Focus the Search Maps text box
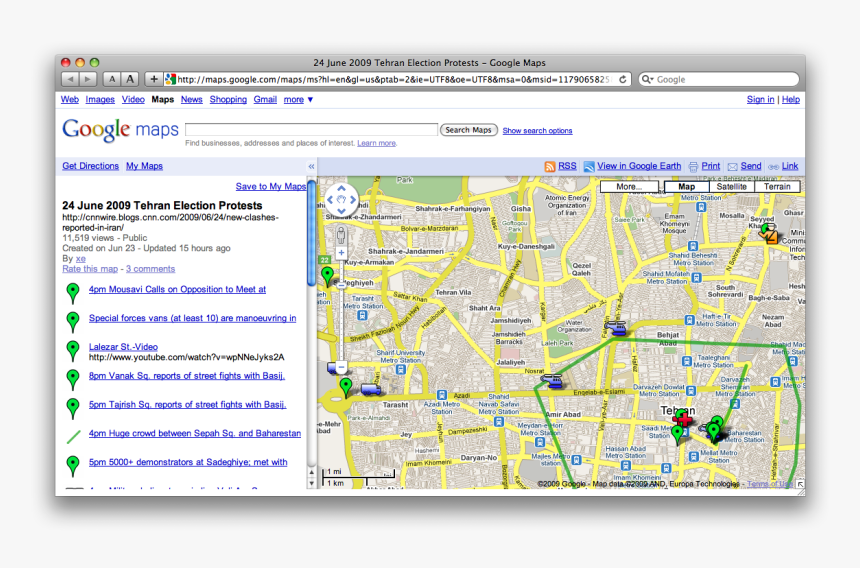This screenshot has height=568, width=860. tap(312, 129)
